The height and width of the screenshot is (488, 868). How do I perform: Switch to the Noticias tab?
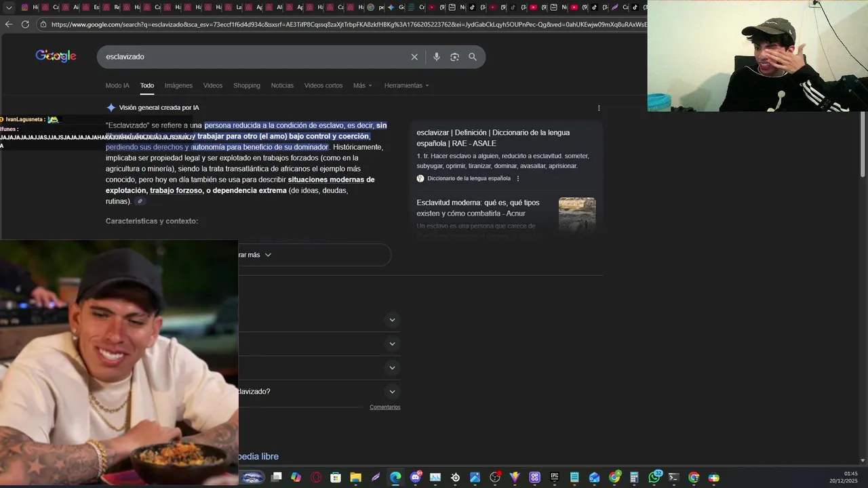(282, 85)
